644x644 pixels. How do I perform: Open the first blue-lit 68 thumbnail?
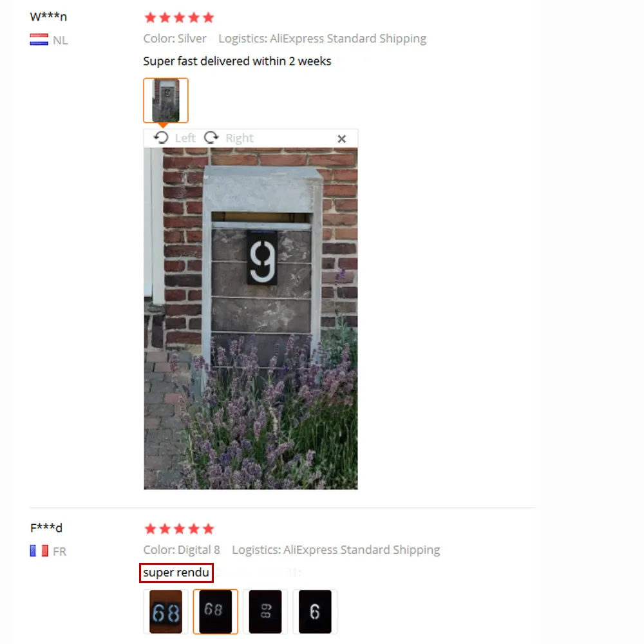166,612
